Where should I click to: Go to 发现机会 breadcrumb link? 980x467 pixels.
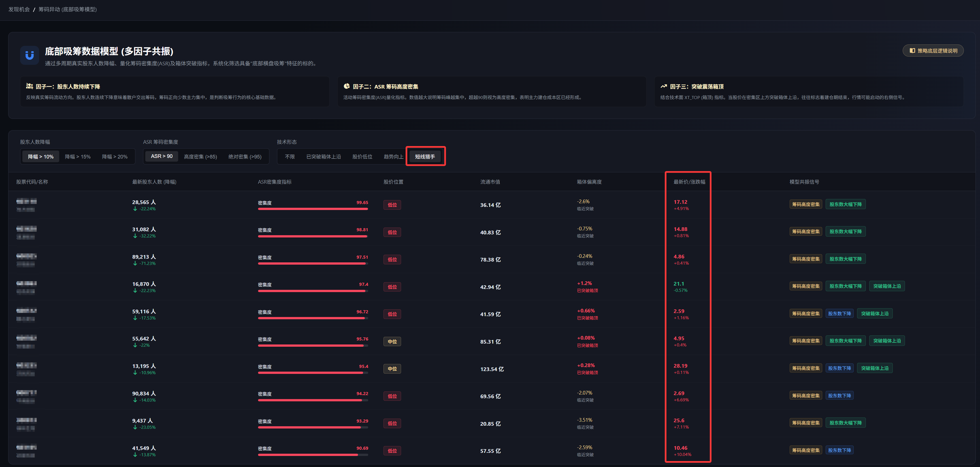coord(19,9)
